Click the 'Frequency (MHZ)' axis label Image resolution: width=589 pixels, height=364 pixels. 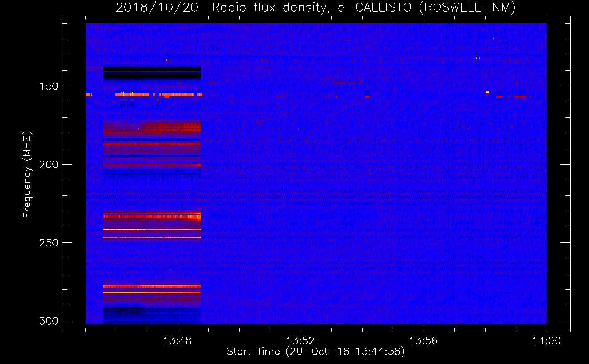click(27, 175)
